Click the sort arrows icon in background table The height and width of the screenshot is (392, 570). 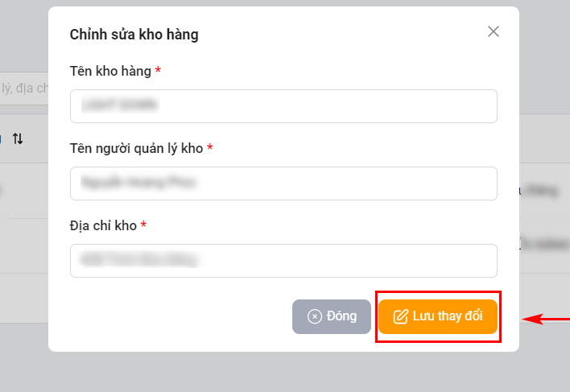click(18, 138)
